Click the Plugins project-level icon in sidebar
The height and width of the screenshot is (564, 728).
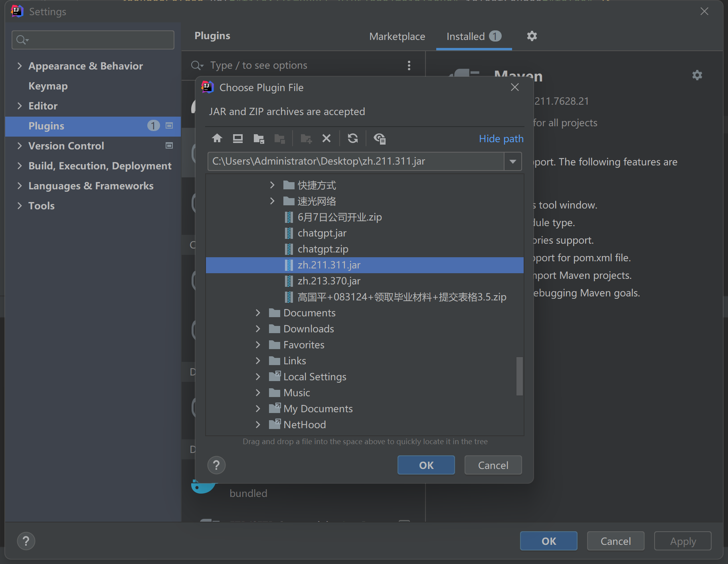[169, 125]
